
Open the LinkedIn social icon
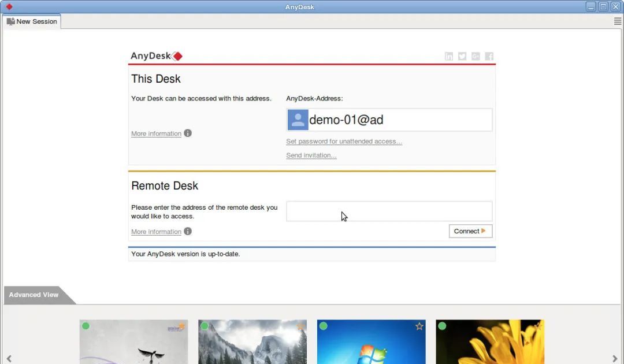448,56
